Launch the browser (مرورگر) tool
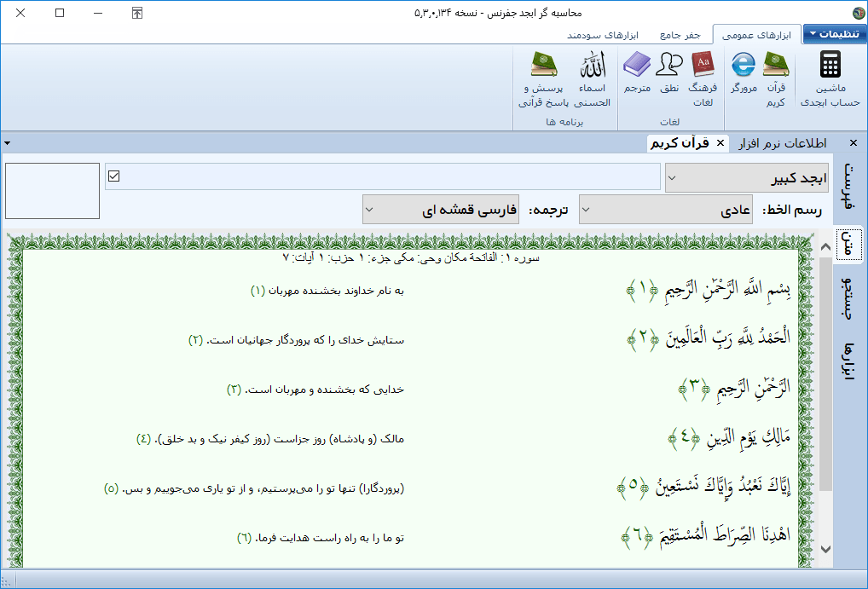 tap(744, 72)
